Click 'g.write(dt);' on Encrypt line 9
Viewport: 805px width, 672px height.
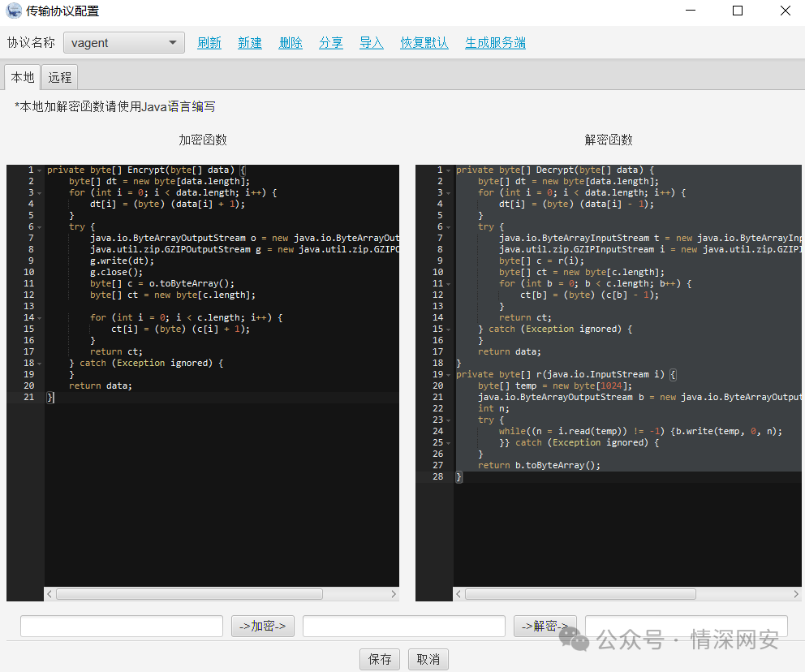(x=123, y=261)
